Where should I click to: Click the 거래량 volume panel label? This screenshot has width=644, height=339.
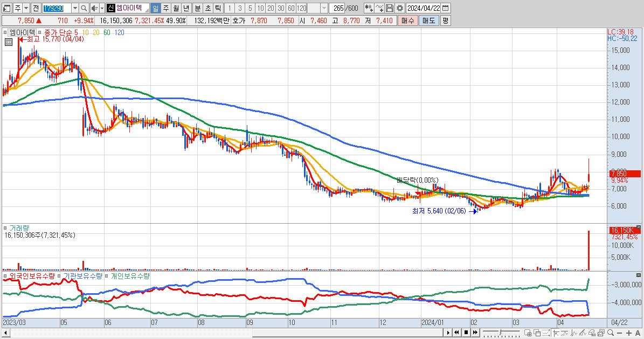19,228
